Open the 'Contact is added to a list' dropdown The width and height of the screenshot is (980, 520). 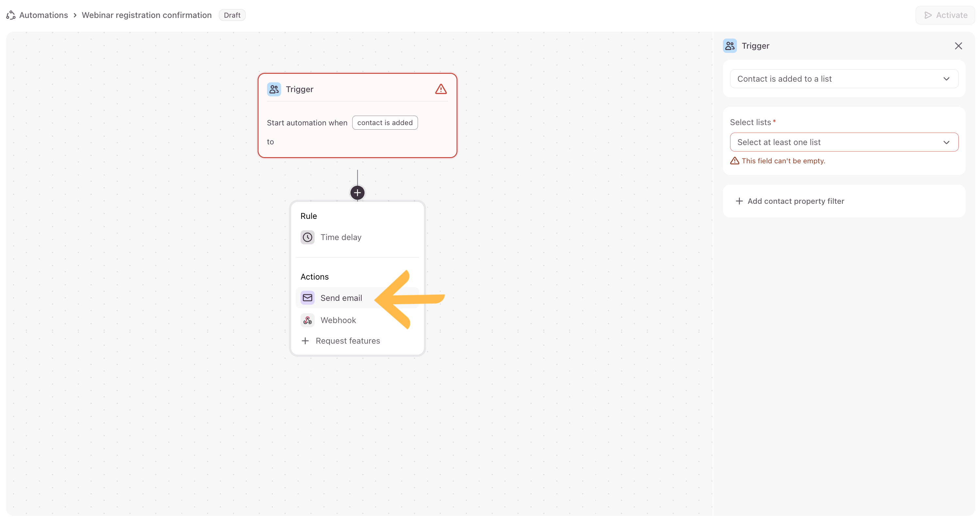tap(843, 79)
